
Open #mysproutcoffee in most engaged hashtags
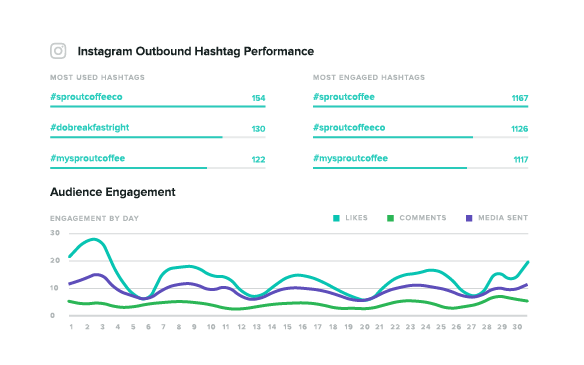click(350, 158)
